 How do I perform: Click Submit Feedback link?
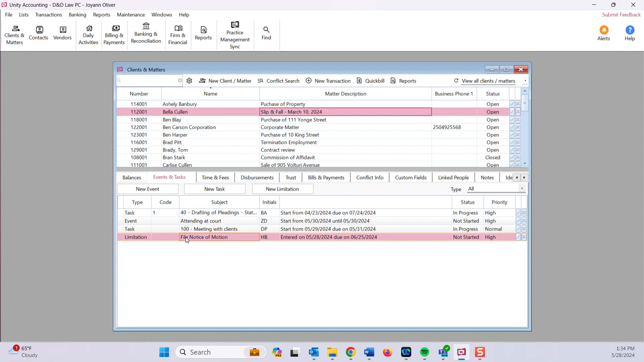tap(621, 15)
